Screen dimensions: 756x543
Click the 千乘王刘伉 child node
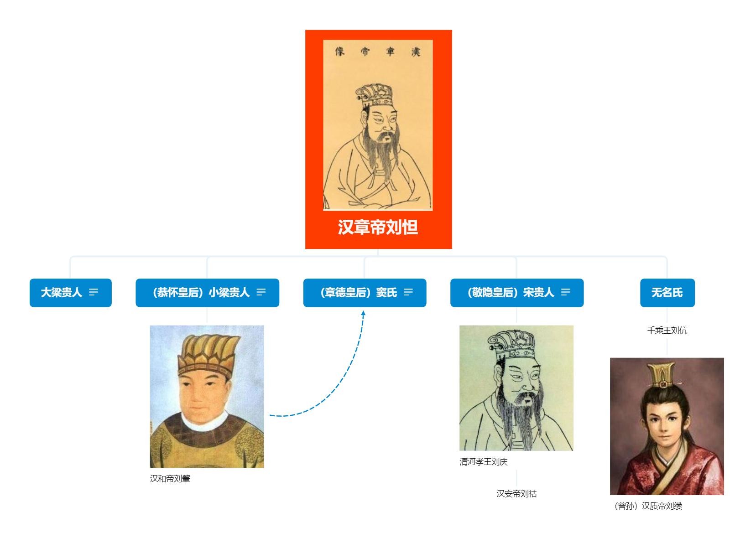coord(667,331)
